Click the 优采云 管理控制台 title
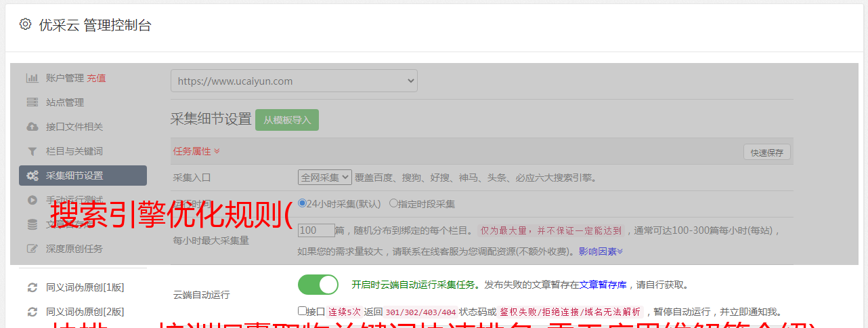The image size is (868, 328). [x=95, y=25]
